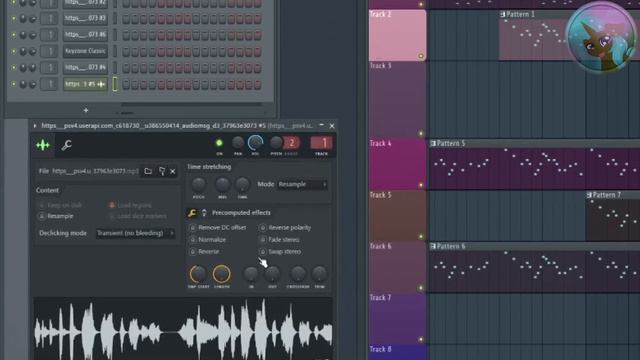Open time stretching Mode Resample dropdown

(x=302, y=184)
